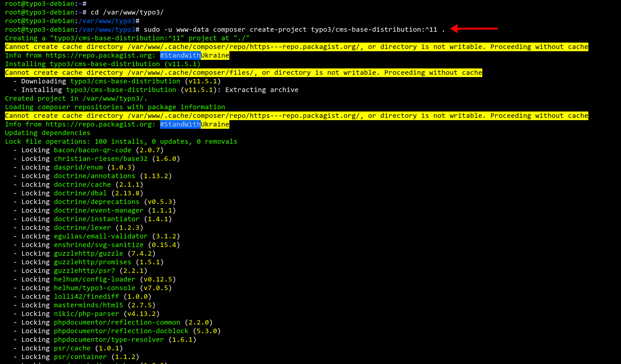This screenshot has height=364, width=621.
Task: Click 'Loading composer repositories with package information'
Action: [115, 107]
